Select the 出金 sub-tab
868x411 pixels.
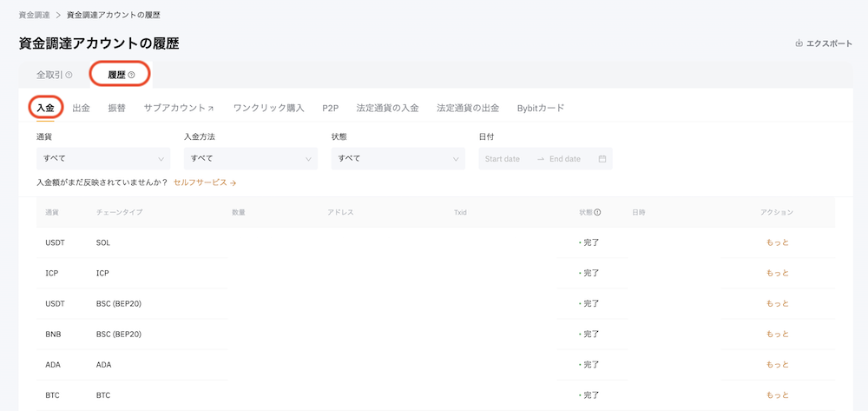point(81,108)
